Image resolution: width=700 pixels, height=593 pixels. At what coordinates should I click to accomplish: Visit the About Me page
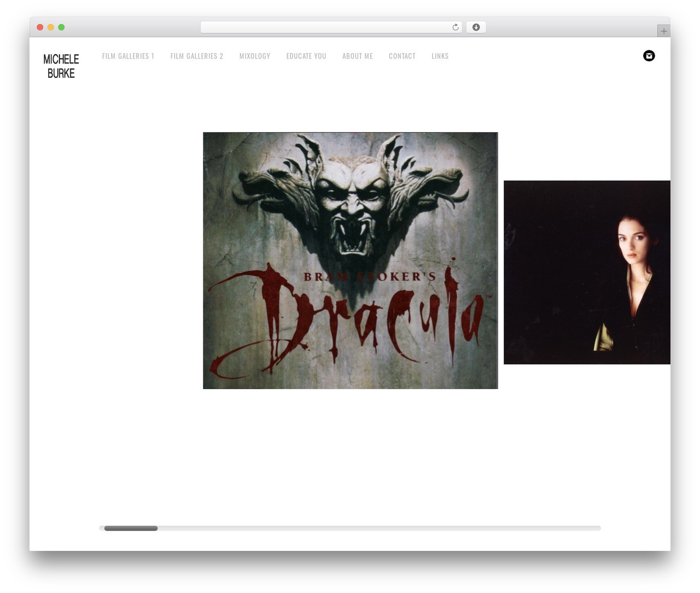pos(358,56)
